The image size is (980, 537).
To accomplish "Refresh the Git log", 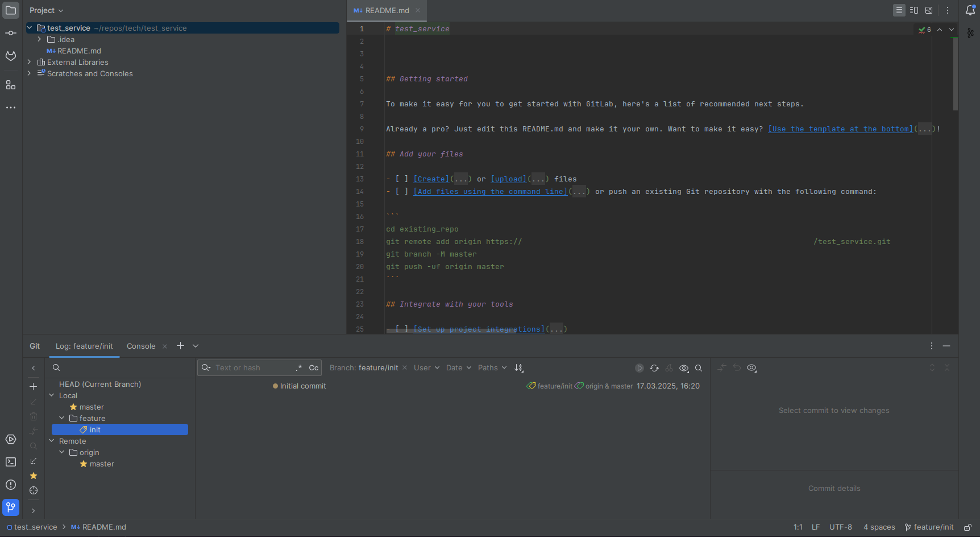I will [654, 368].
